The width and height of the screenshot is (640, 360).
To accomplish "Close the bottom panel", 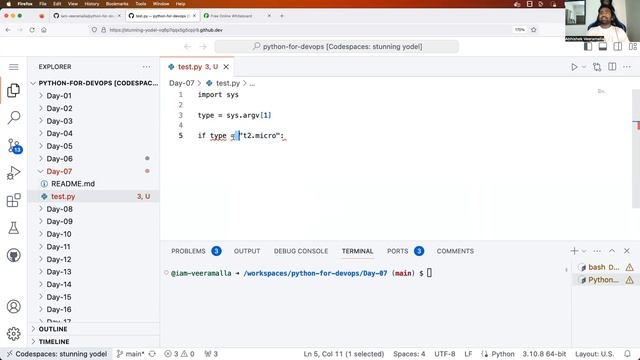I will [627, 251].
